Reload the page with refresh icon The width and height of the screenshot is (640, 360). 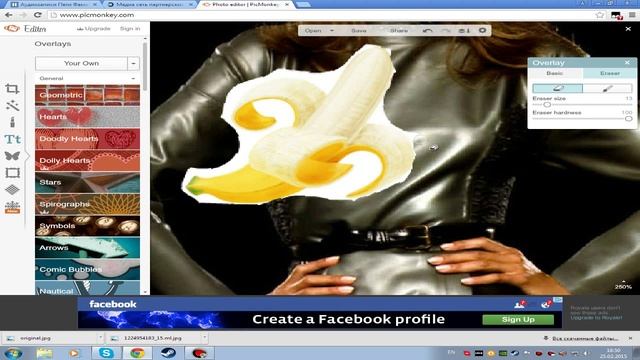[x=38, y=15]
